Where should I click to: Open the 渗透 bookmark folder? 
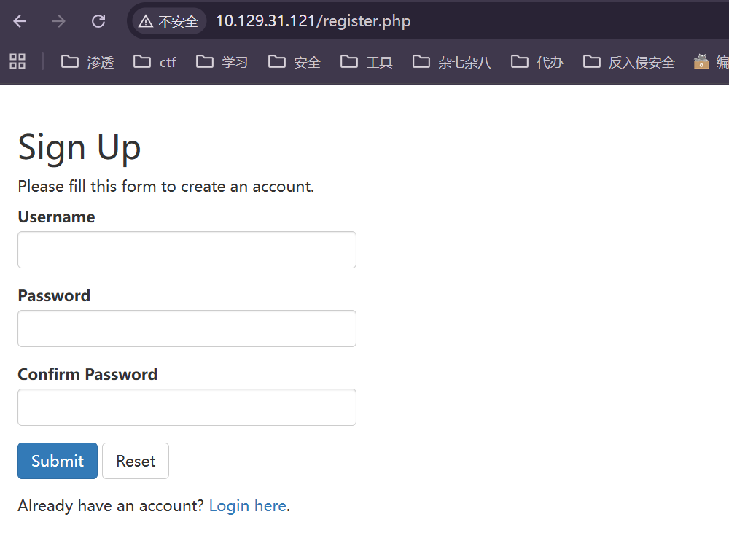pyautogui.click(x=87, y=62)
